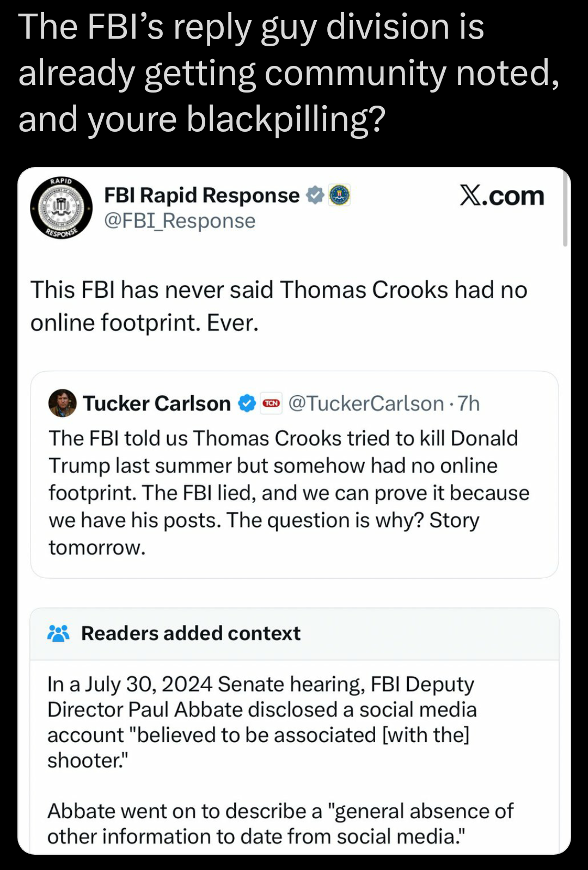Click the Readers added context people icon
This screenshot has height=870, width=588.
[58, 633]
